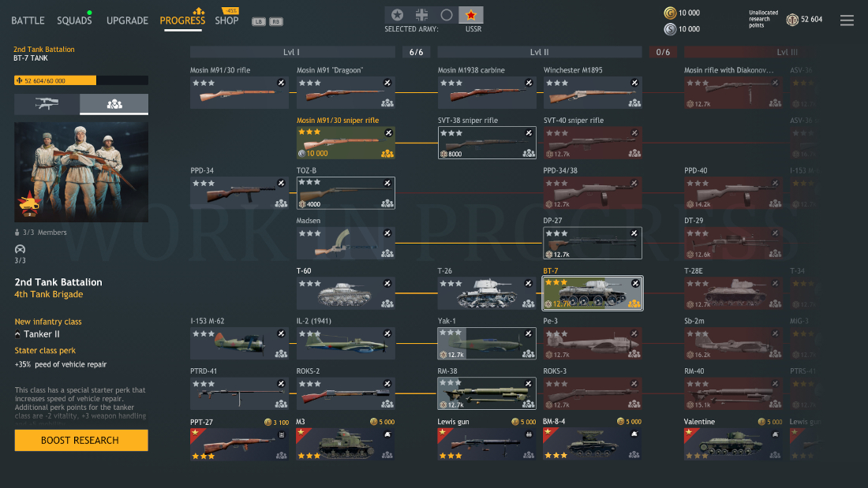Screen dimensions: 868x488
Task: Toggle squad icon on Mosin M91/30 sniper rifle
Action: point(387,154)
